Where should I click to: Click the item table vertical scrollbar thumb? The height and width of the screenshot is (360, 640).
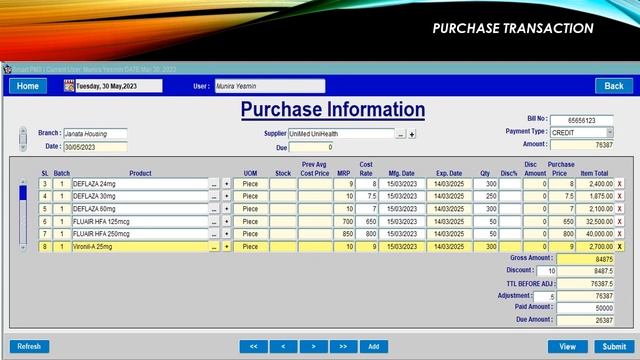pyautogui.click(x=23, y=193)
